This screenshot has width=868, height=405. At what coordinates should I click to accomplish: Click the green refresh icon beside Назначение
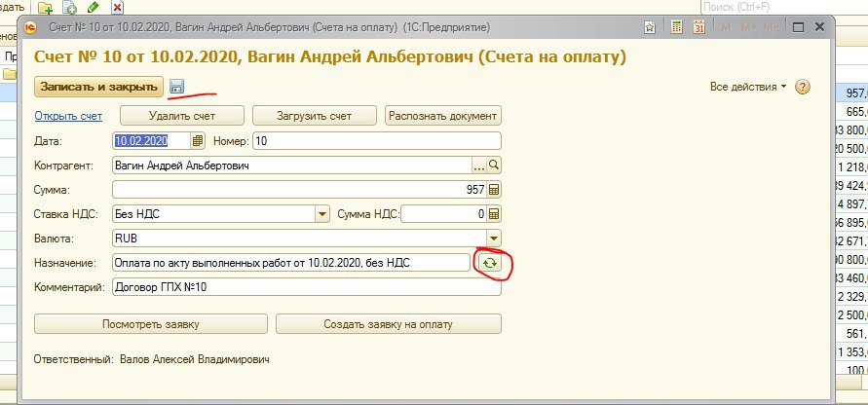489,263
